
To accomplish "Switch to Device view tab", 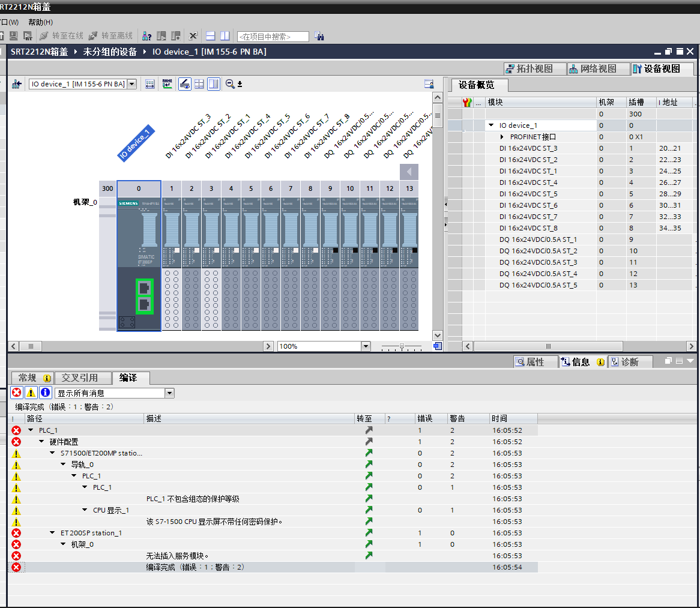I will [x=662, y=69].
